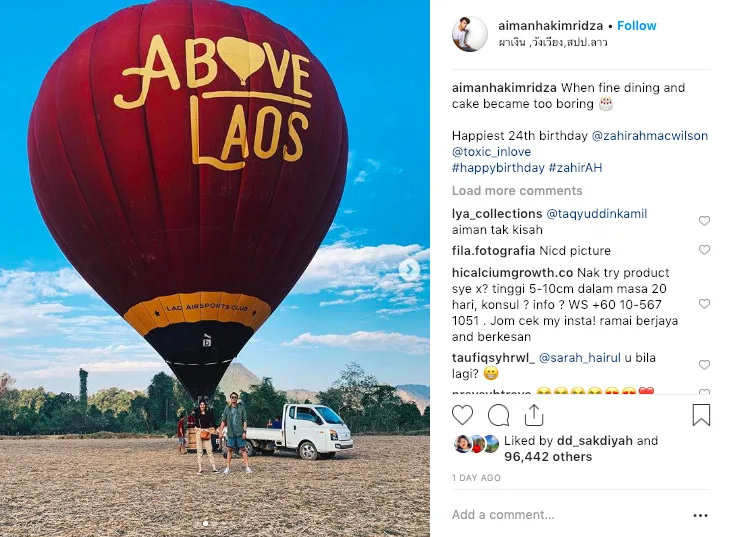Like hicalciumgrowth.co comment heart
The height and width of the screenshot is (537, 729).
[x=704, y=304]
